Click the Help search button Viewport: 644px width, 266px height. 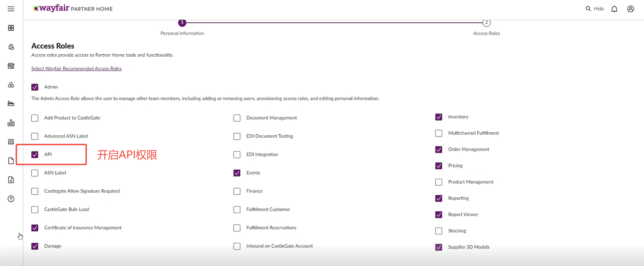pos(594,9)
